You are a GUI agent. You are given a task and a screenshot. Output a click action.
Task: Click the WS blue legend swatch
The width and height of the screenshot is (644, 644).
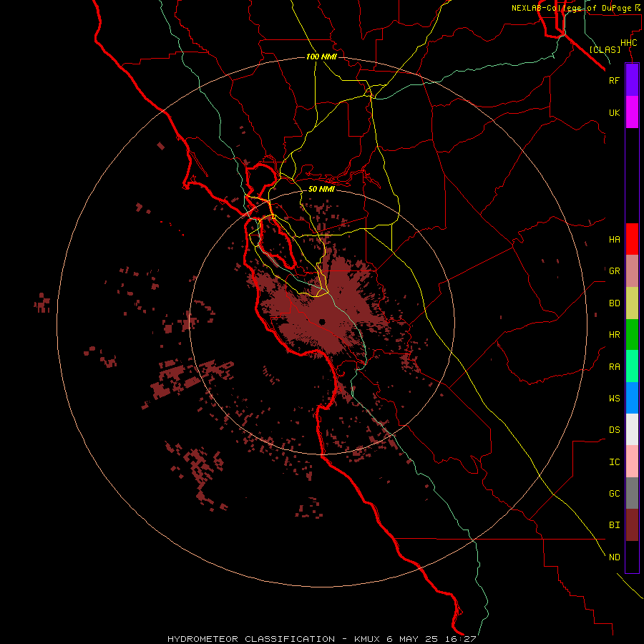pyautogui.click(x=632, y=398)
